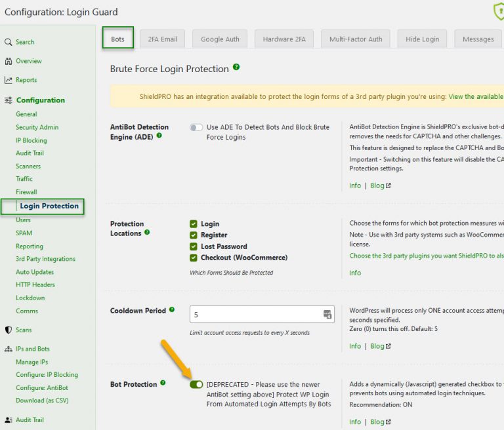Open HTTP Headers settings

(x=35, y=285)
